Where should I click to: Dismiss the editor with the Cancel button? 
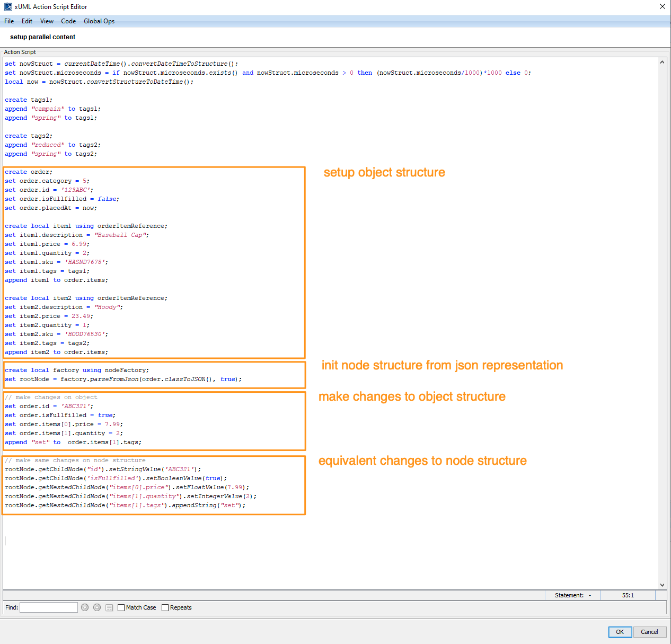(650, 632)
